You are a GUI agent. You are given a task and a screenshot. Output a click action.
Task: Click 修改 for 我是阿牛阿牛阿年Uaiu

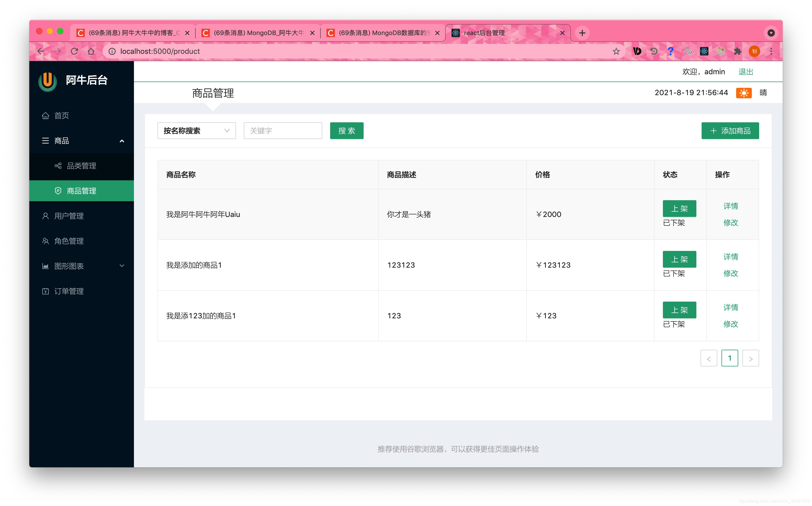coord(731,222)
